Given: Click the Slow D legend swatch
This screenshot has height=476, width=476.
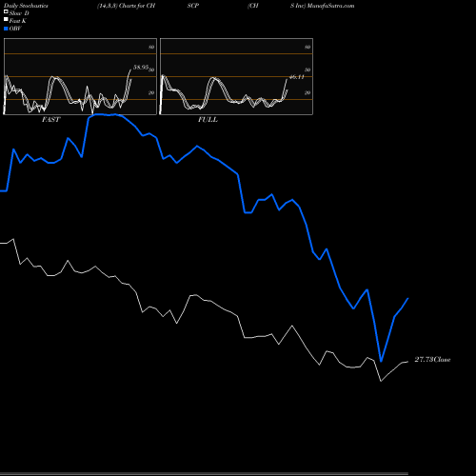Looking at the screenshot, I should pyautogui.click(x=6, y=11).
